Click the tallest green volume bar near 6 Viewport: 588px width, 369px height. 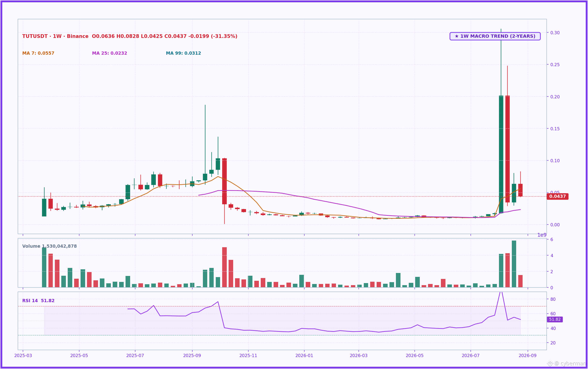coord(514,264)
